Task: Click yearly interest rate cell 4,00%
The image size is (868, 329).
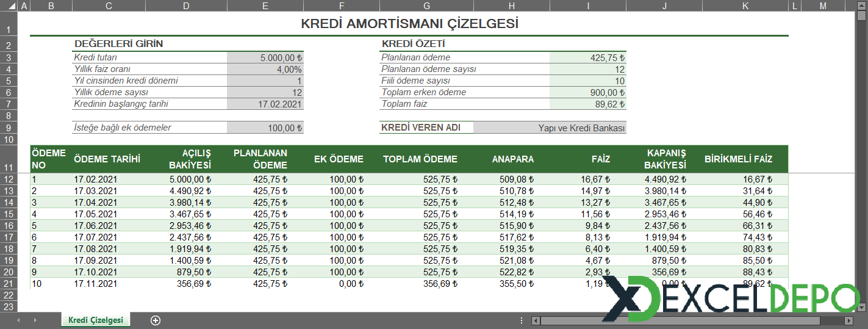Action: pos(265,69)
